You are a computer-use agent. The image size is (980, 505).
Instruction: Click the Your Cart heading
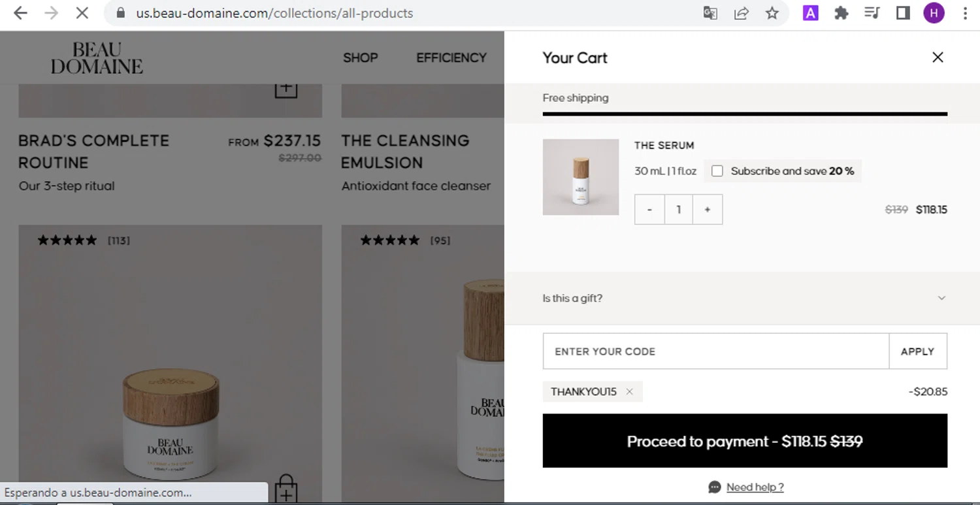click(575, 57)
